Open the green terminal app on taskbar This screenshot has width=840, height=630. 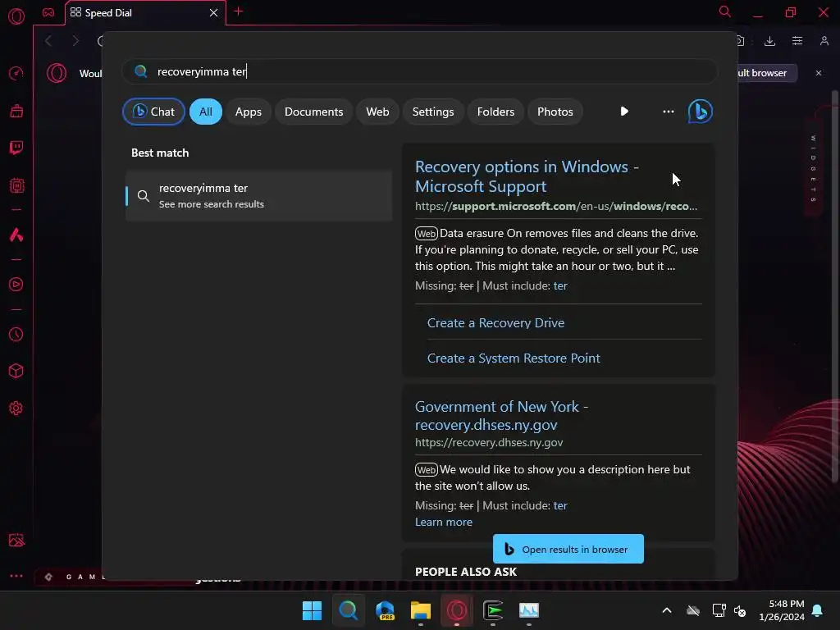(493, 610)
